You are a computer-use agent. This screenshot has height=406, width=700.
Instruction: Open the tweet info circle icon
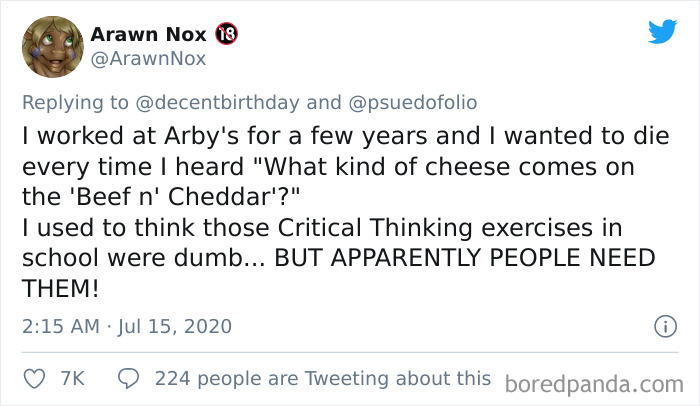click(661, 326)
